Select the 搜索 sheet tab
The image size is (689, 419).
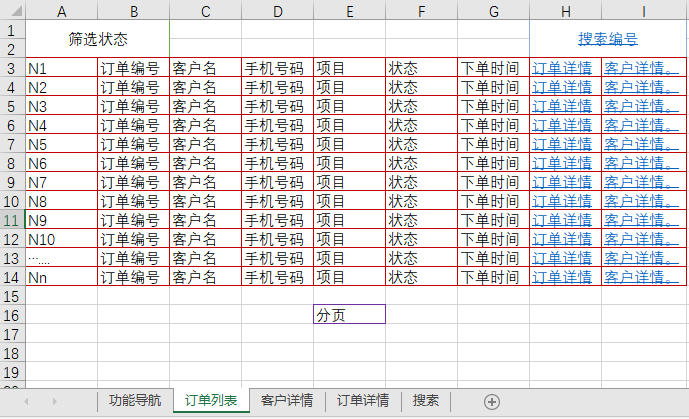coord(425,401)
